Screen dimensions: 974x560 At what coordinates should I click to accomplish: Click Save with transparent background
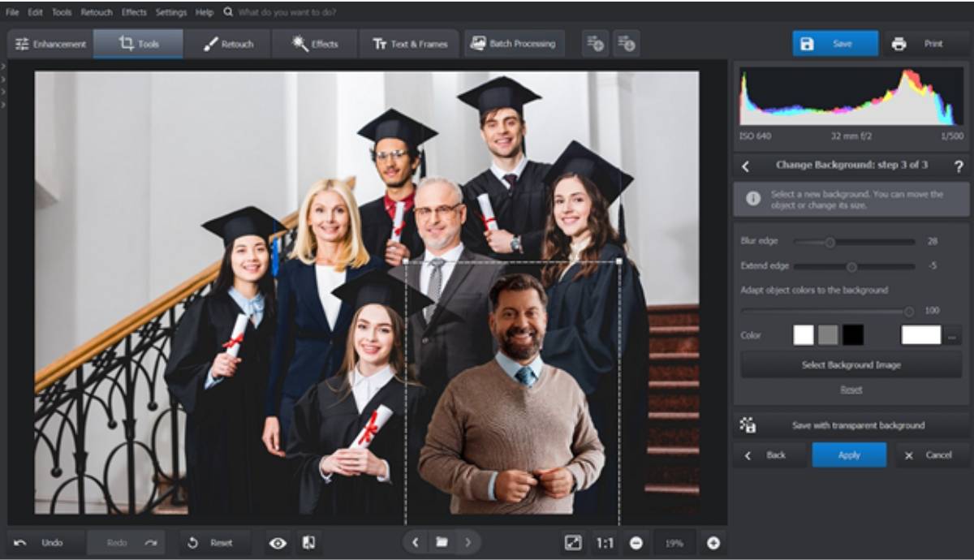point(851,425)
